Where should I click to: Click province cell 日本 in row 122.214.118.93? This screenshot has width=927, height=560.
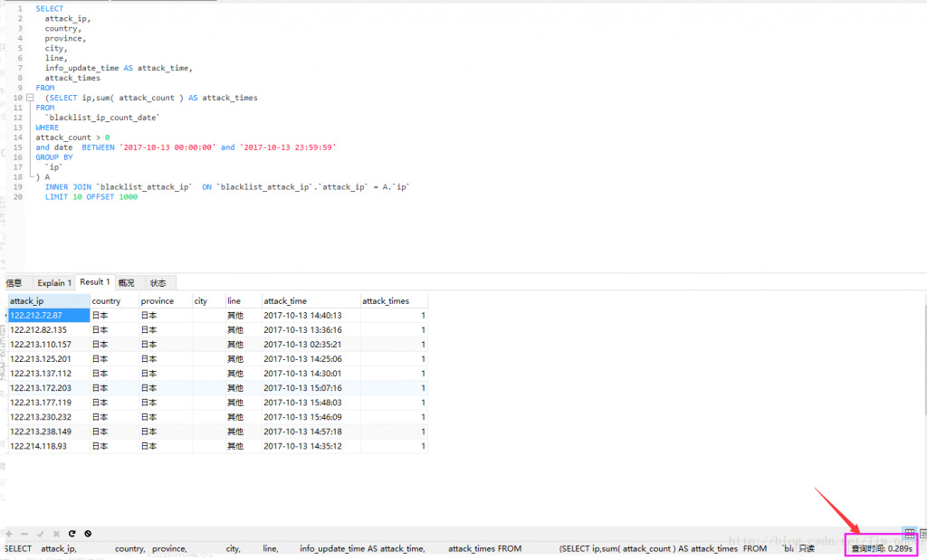click(166, 446)
